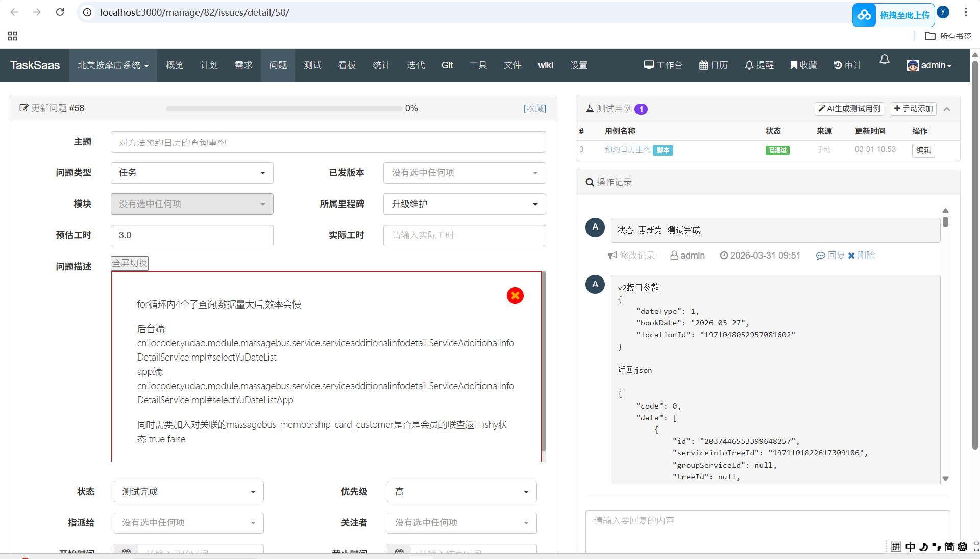Open the 问题类型 dropdown showing 任务
Image resolution: width=980 pixels, height=559 pixels.
coord(192,173)
